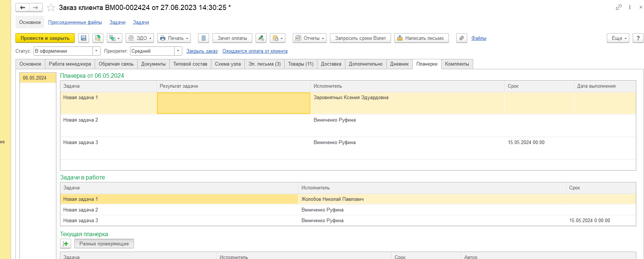Save the order with the floppy disk icon
The width and height of the screenshot is (644, 259).
[x=84, y=38]
